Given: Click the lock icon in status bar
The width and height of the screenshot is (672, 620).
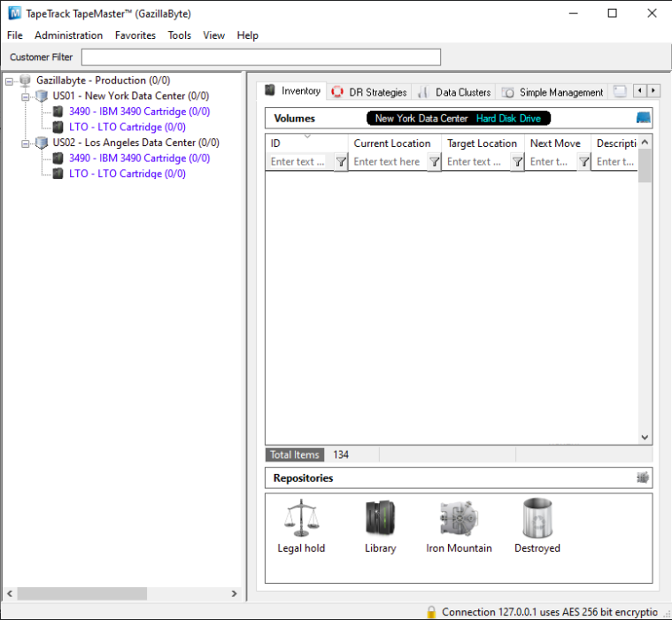Looking at the screenshot, I should tap(431, 612).
